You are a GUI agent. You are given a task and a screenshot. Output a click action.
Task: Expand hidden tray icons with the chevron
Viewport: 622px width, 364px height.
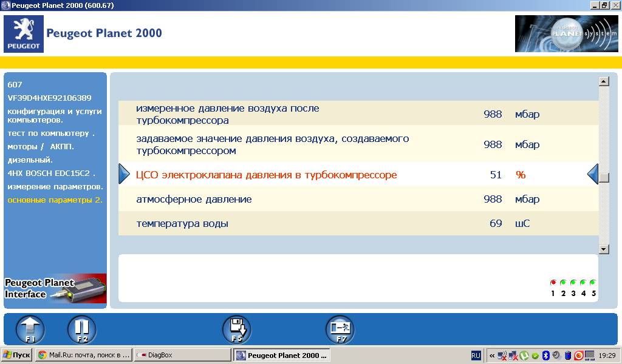coord(491,356)
